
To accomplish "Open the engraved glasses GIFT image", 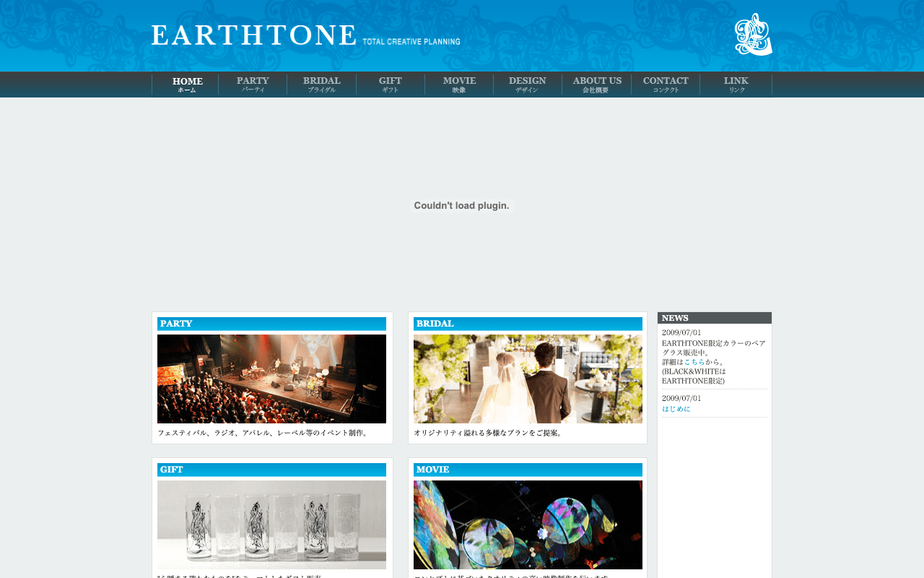I will tap(271, 525).
